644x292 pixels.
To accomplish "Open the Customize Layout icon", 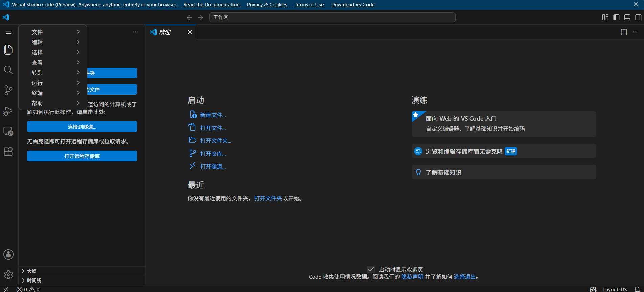I will pos(605,17).
